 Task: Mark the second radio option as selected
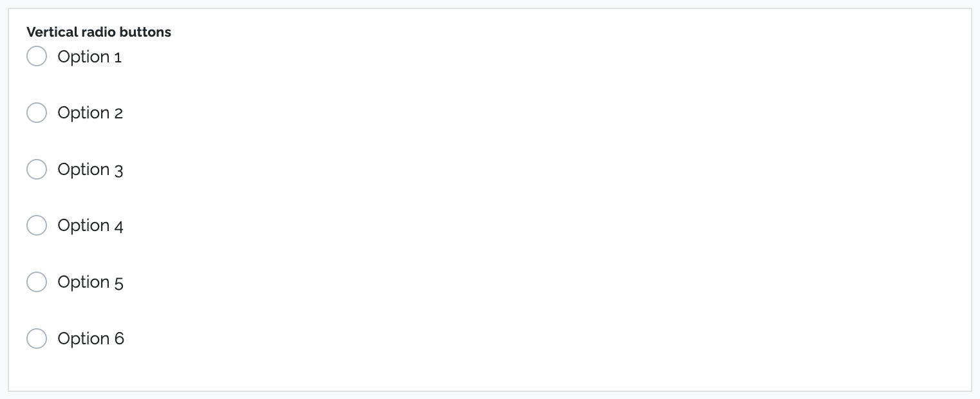click(x=37, y=113)
